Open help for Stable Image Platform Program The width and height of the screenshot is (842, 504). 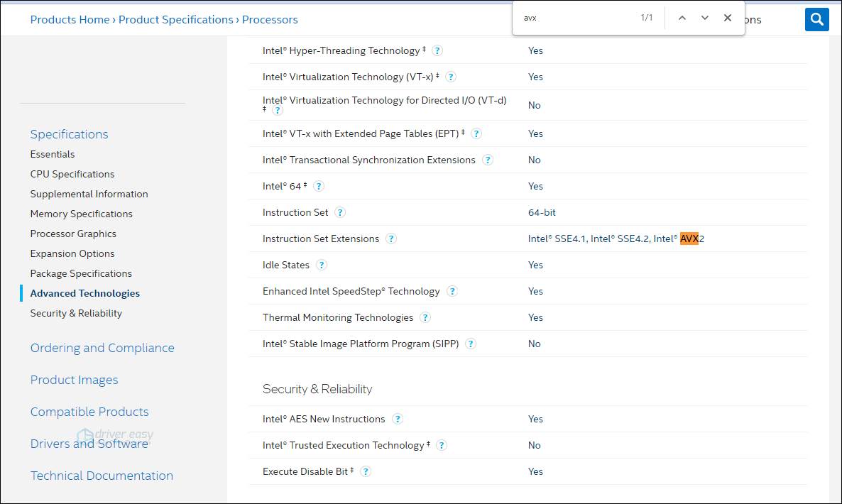471,344
